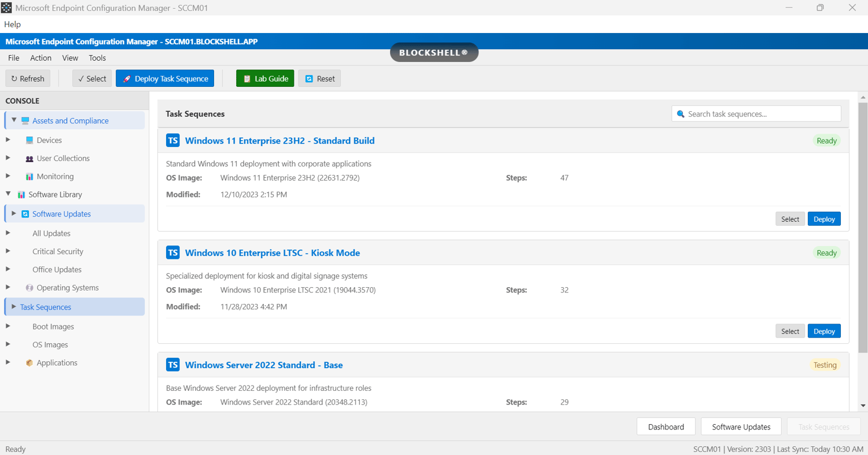
Task: Click the Ready badge on the Windows 10 card
Action: pos(827,253)
